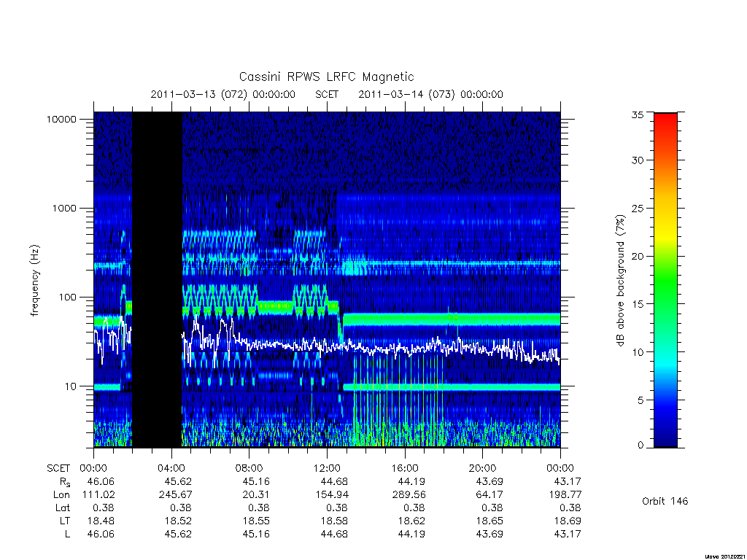The image size is (747, 560).
Task: Click the LT value '18.55'
Action: (256, 521)
